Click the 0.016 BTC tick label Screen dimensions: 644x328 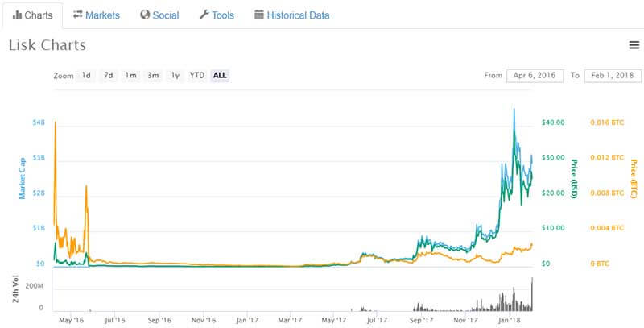[607, 122]
